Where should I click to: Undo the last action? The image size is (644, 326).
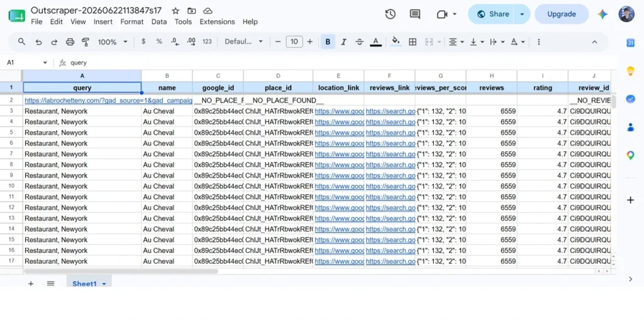[38, 42]
